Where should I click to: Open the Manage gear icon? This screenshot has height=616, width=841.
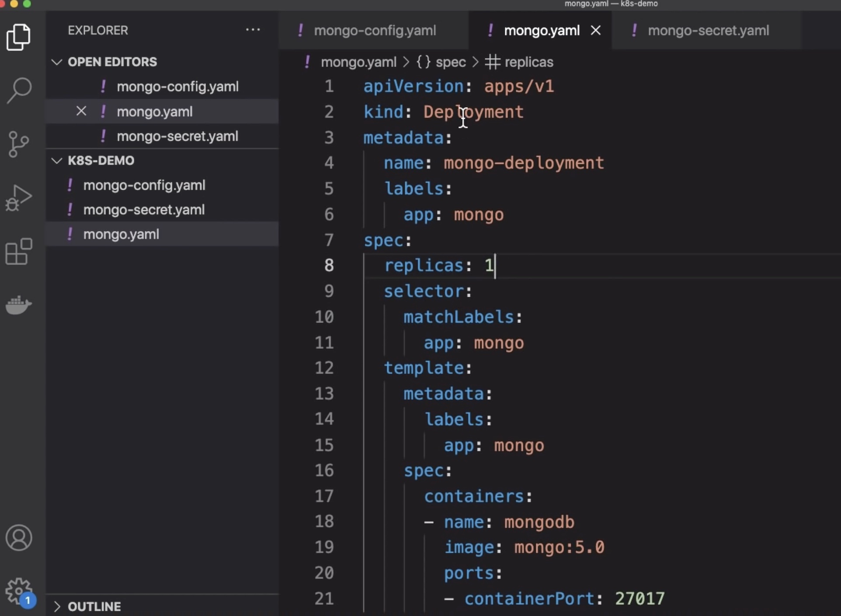(x=19, y=591)
